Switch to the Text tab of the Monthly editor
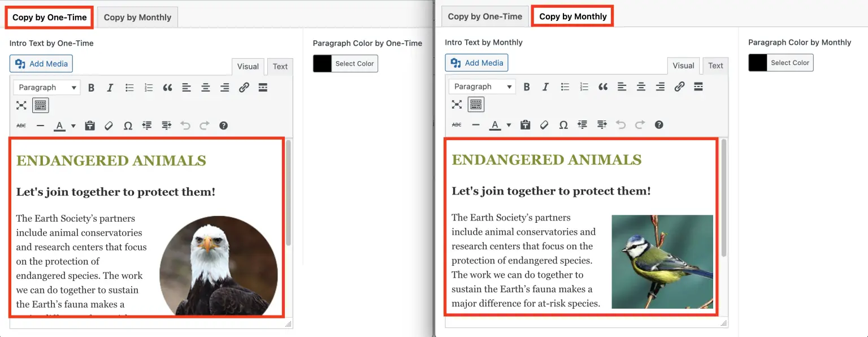 point(715,66)
